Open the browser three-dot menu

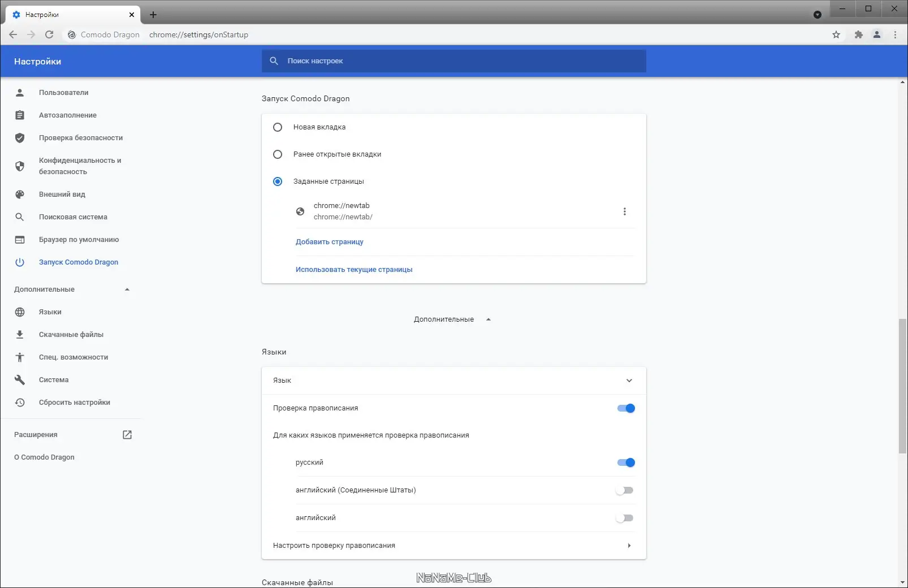click(x=895, y=34)
